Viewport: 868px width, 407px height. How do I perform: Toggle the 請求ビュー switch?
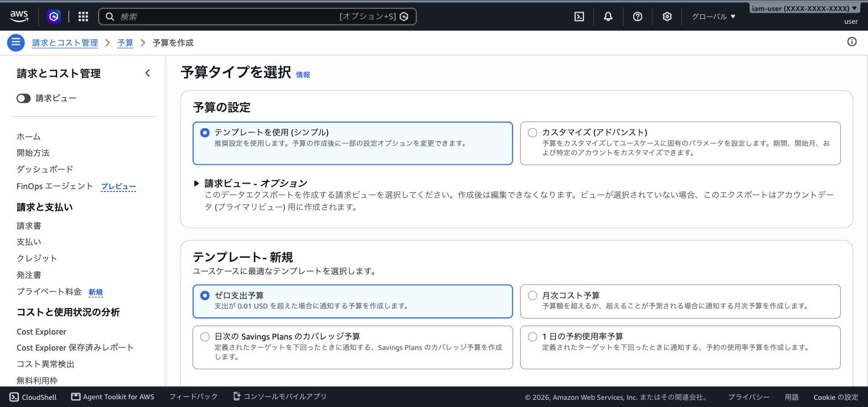[x=23, y=98]
